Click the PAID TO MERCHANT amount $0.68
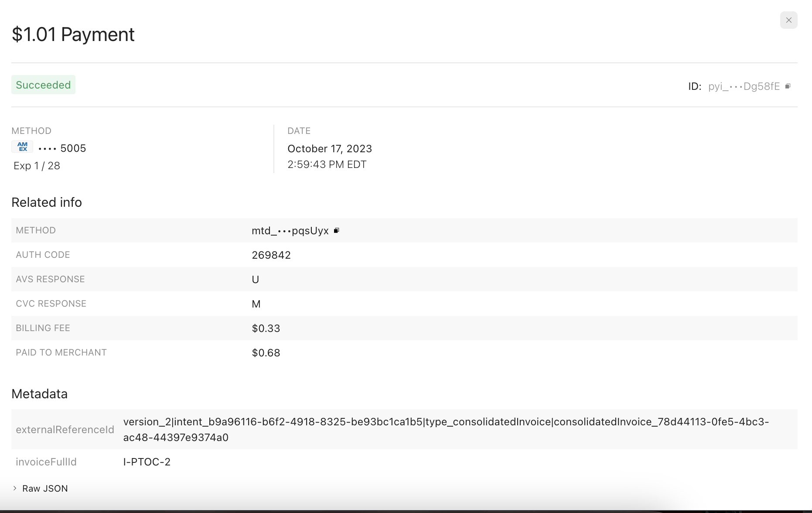Image resolution: width=812 pixels, height=513 pixels. point(266,352)
